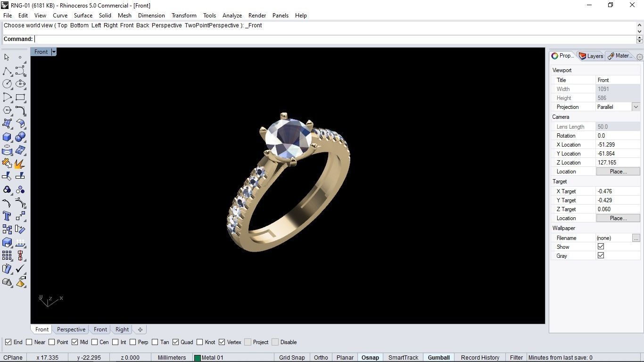The width and height of the screenshot is (644, 362).
Task: Open the File menu
Action: coord(8,16)
